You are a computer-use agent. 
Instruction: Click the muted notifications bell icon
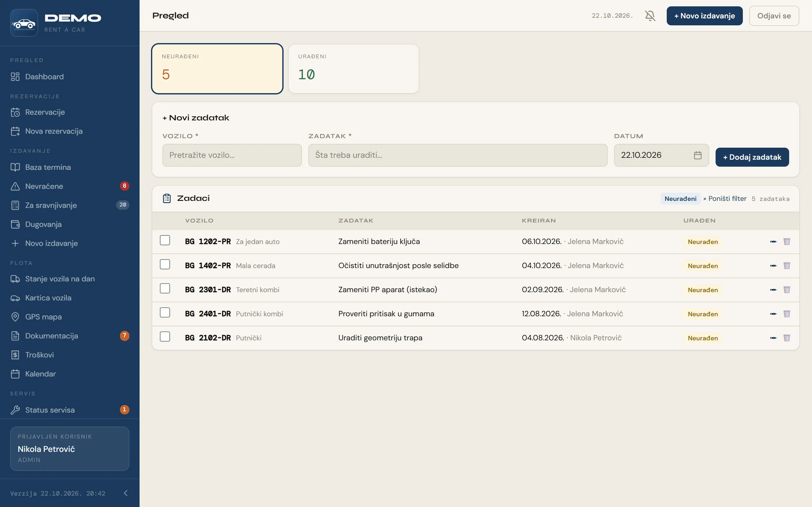tap(650, 16)
